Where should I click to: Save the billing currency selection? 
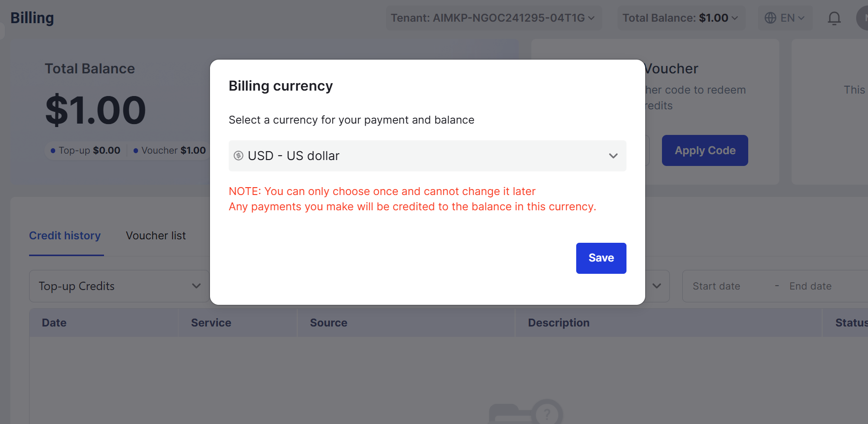click(601, 258)
